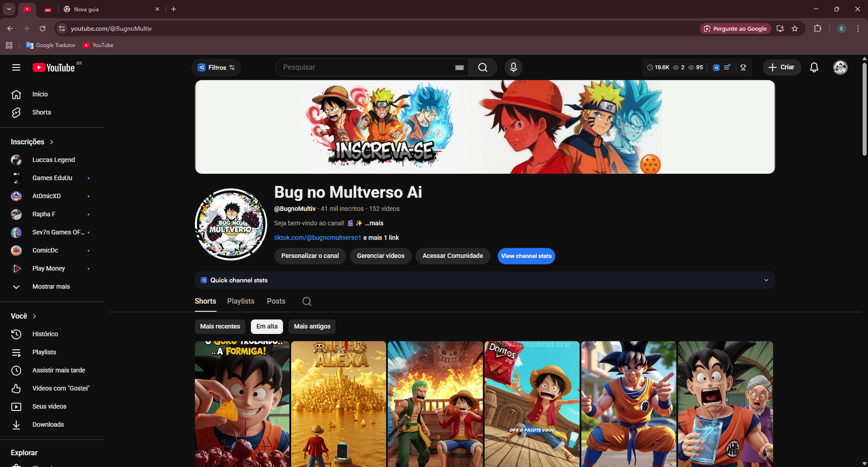Open the tab search dropdown arrow
868x467 pixels.
(x=9, y=9)
